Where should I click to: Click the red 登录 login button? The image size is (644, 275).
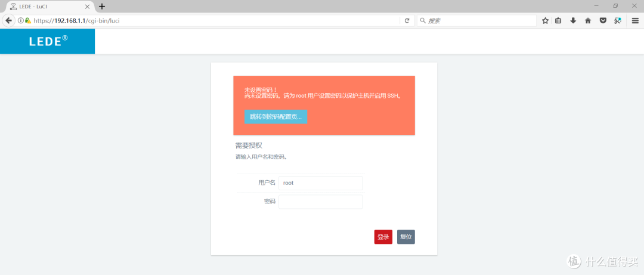(383, 237)
